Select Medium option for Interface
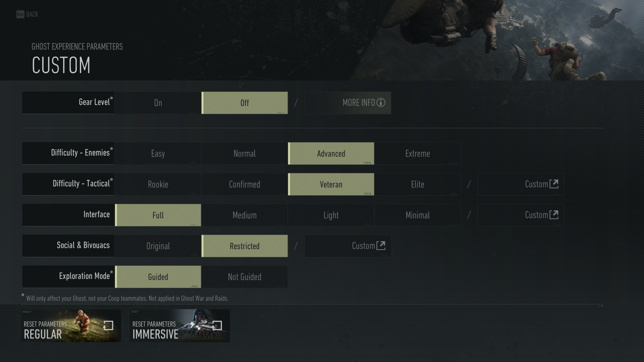The width and height of the screenshot is (644, 362). [245, 215]
